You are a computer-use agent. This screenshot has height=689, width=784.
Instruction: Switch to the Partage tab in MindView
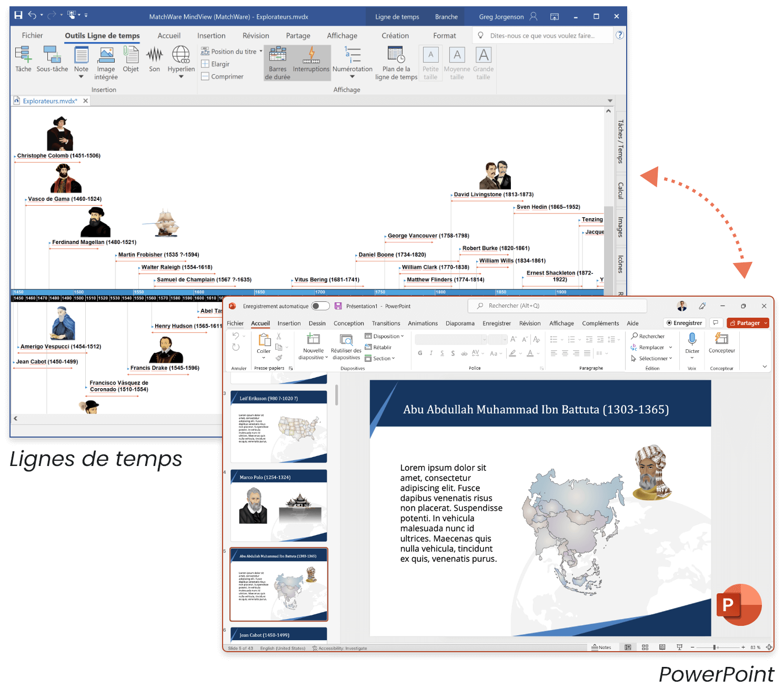[x=298, y=36]
